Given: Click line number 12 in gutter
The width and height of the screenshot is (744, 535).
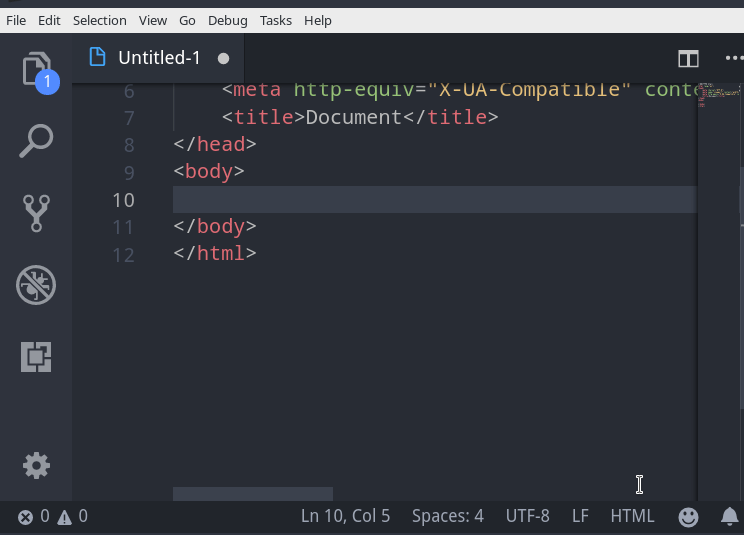Looking at the screenshot, I should (123, 255).
